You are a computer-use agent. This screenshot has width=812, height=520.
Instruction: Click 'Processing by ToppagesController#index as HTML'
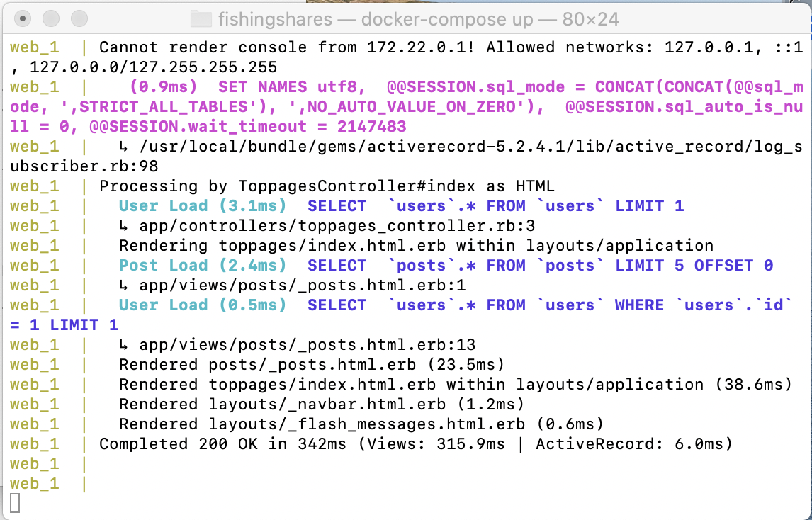pyautogui.click(x=327, y=186)
